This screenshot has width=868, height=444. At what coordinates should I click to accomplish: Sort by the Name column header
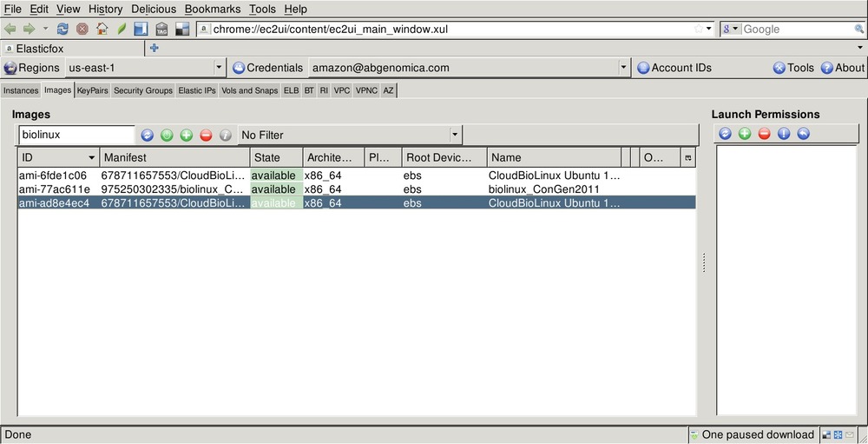(554, 157)
